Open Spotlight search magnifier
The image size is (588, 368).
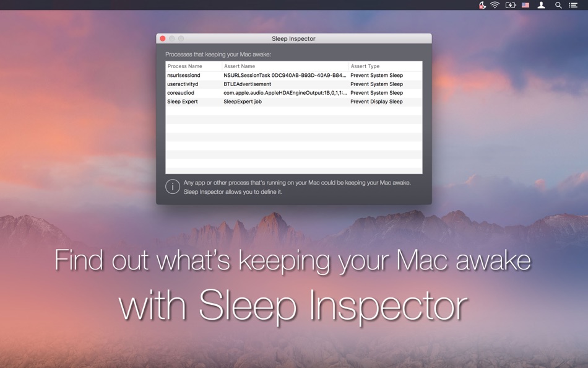(x=558, y=5)
